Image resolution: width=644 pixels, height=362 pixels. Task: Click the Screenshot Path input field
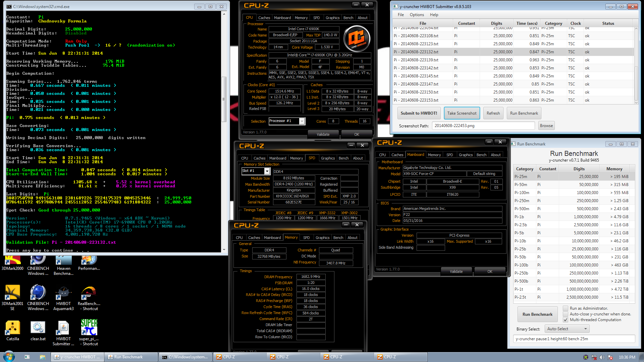483,126
